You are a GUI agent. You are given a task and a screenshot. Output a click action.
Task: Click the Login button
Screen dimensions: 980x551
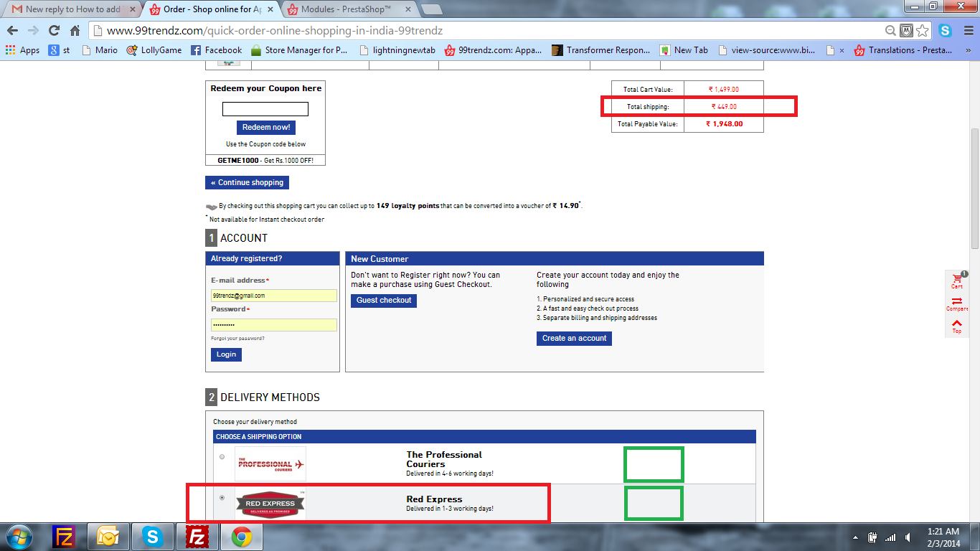click(226, 354)
